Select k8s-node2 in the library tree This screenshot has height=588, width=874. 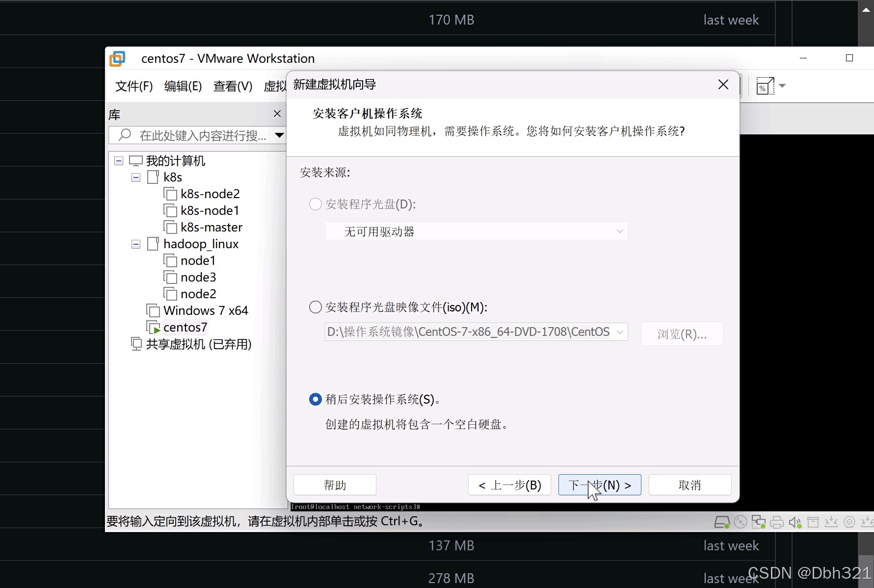coord(210,194)
